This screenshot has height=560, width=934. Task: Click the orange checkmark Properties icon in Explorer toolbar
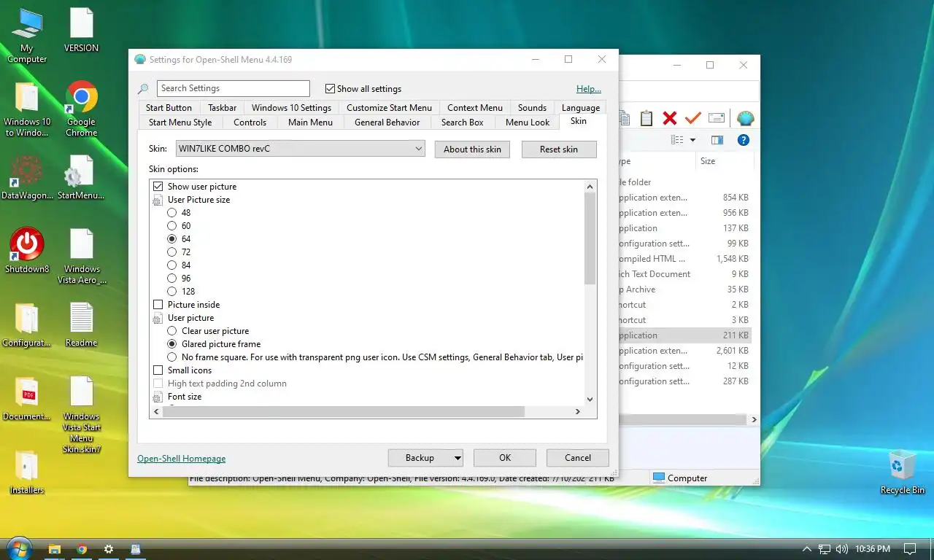point(693,118)
